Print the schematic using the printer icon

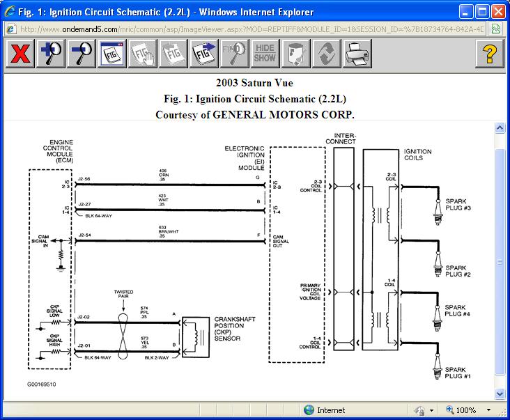357,54
